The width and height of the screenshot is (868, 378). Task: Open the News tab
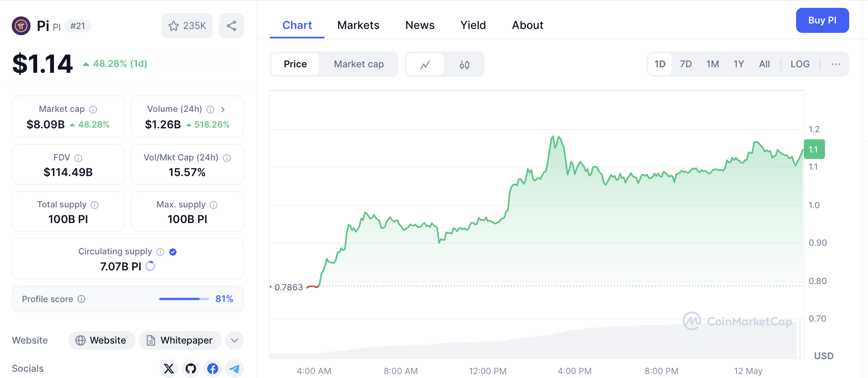pos(420,25)
